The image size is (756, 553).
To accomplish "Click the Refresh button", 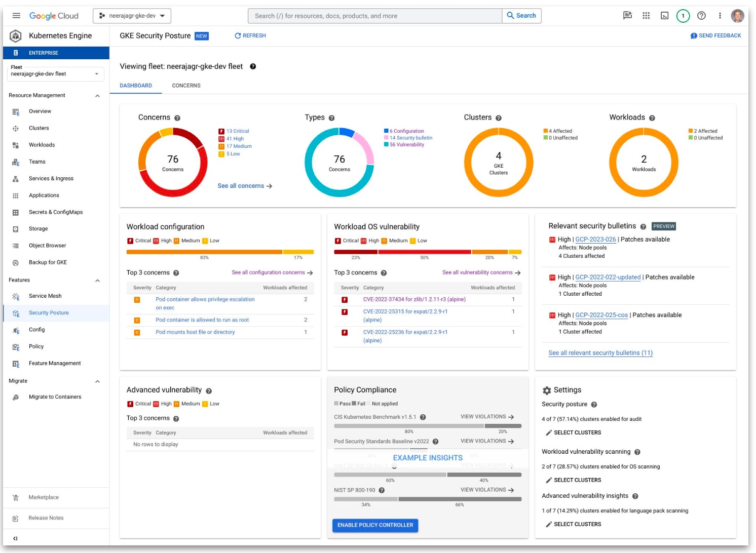I will 250,36.
